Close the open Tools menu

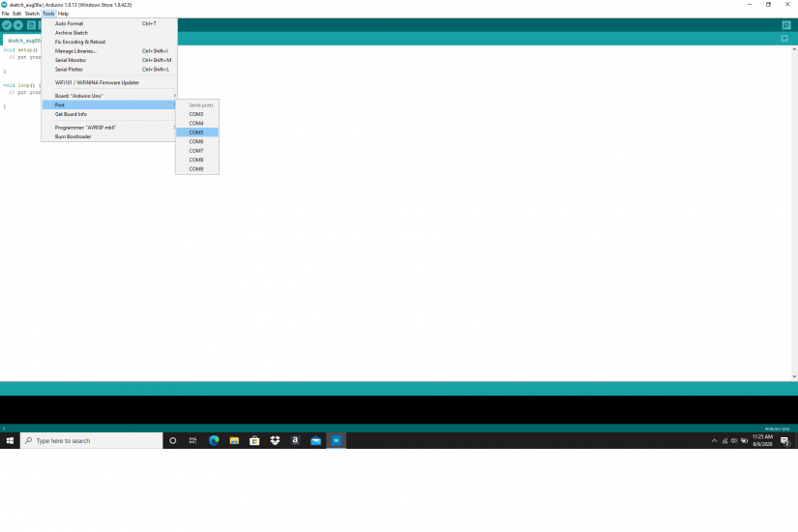[48, 14]
